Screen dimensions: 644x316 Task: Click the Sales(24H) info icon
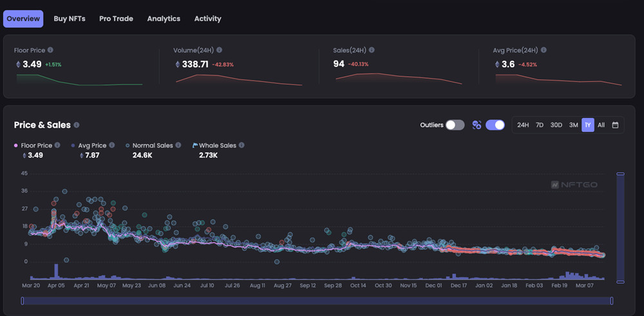tap(372, 50)
